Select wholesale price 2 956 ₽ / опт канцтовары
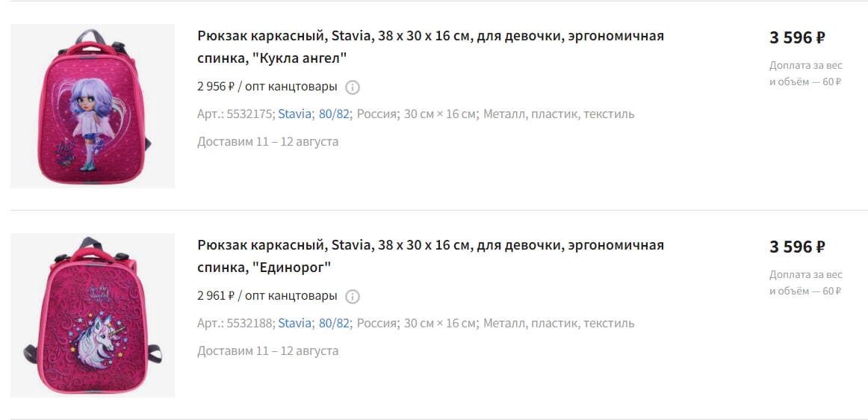This screenshot has width=868, height=420. 267,87
